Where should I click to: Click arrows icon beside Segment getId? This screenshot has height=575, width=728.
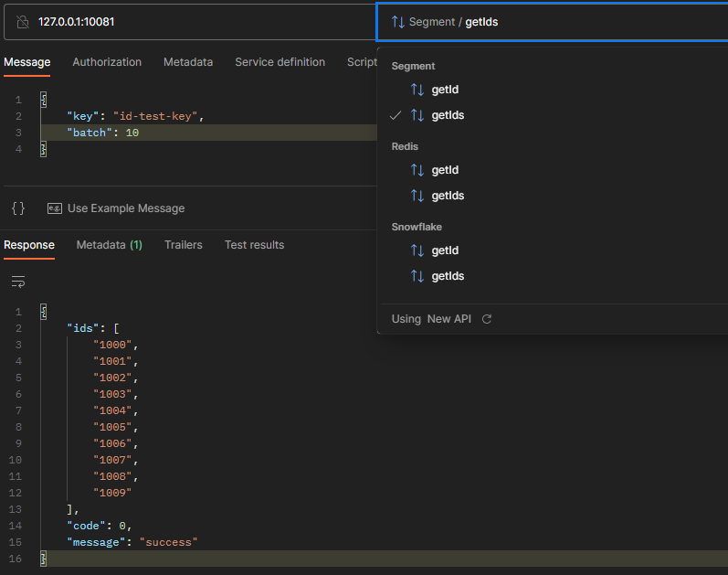(417, 90)
